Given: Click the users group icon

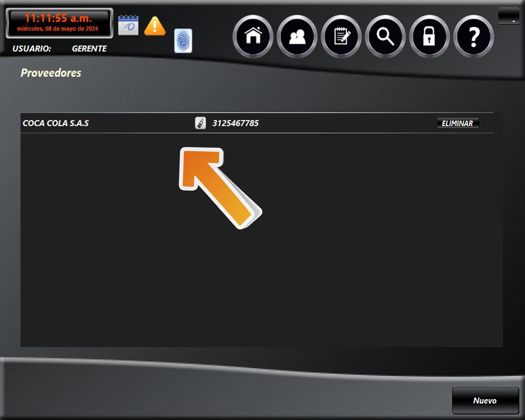Looking at the screenshot, I should pos(297,36).
